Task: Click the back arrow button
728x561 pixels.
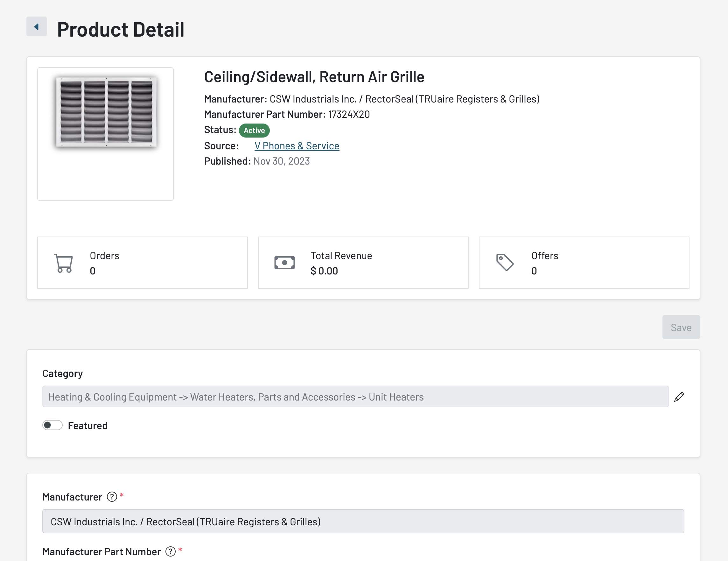Action: coord(36,27)
